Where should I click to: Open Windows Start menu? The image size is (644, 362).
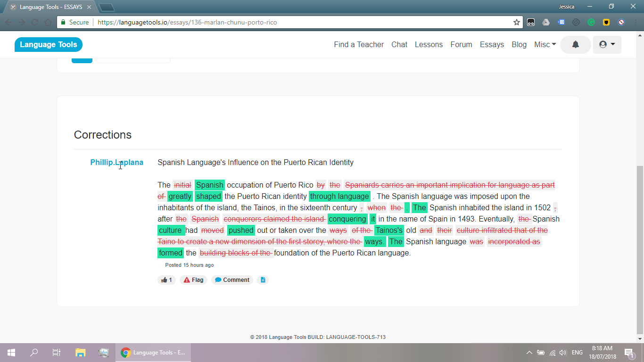[x=11, y=353]
